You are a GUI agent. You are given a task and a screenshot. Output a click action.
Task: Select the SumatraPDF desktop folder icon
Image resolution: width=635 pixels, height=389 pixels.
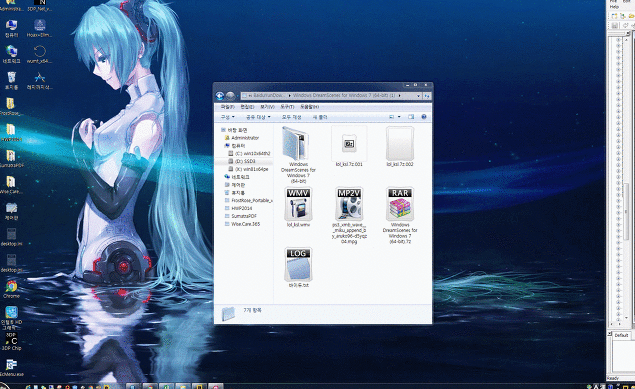[11, 159]
